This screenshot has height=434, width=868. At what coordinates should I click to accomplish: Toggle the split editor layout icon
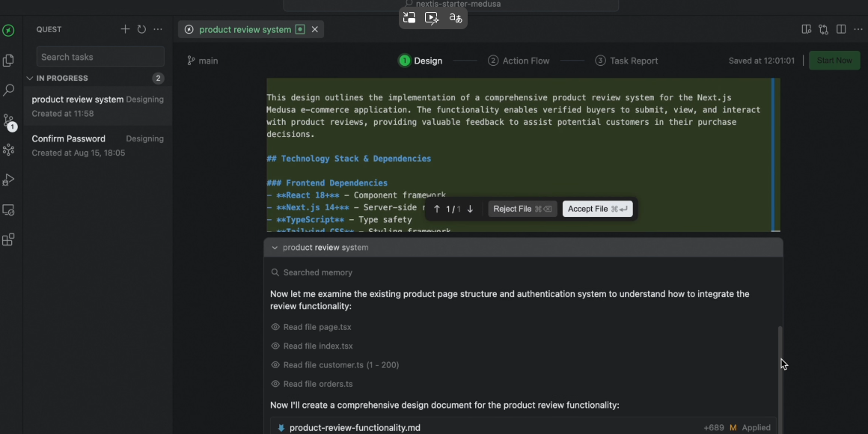click(x=841, y=29)
